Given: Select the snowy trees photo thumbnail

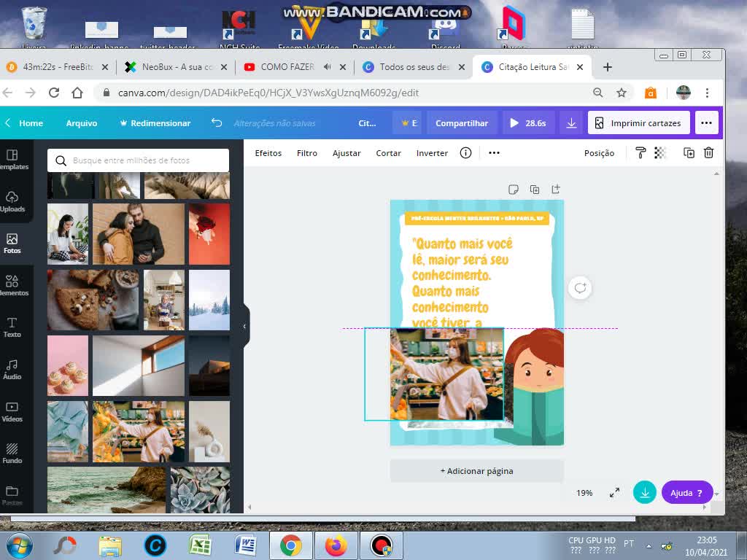Looking at the screenshot, I should (209, 300).
